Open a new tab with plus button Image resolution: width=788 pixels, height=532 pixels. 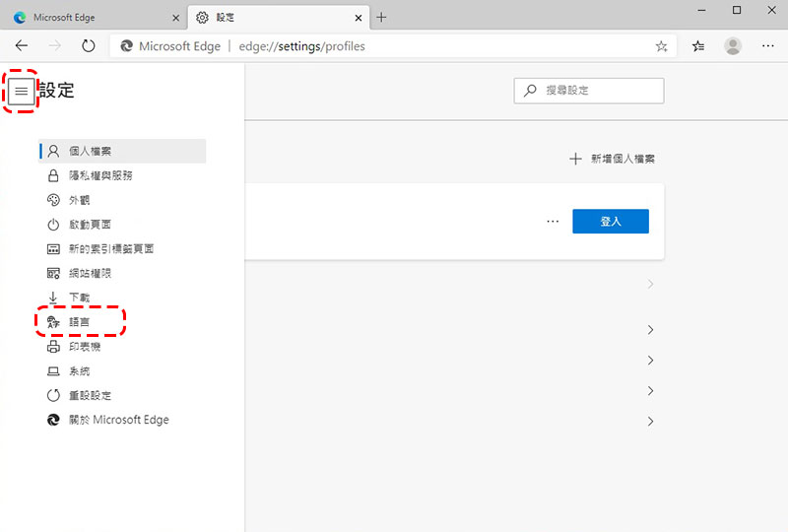pos(381,17)
